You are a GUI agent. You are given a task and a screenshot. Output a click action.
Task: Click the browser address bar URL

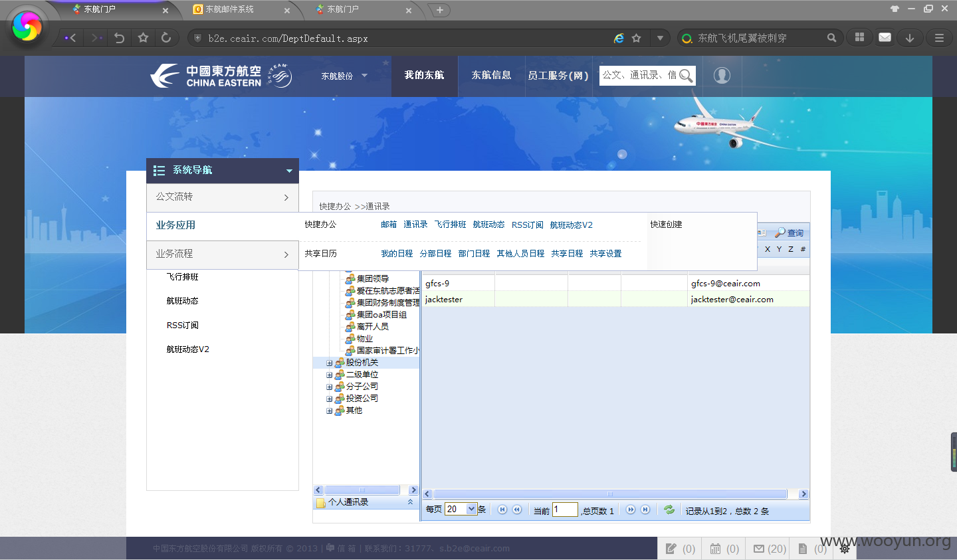coord(288,39)
